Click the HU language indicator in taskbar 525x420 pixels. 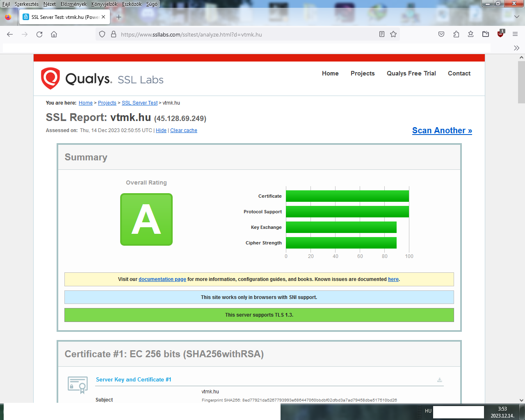428,411
